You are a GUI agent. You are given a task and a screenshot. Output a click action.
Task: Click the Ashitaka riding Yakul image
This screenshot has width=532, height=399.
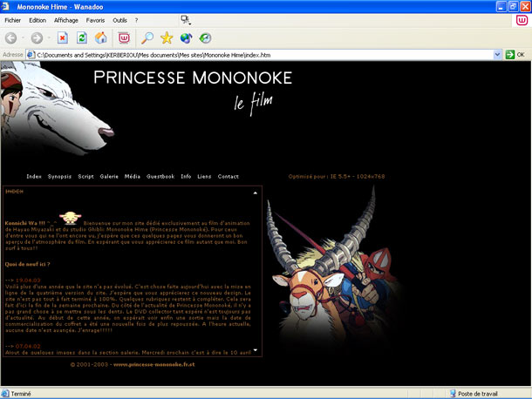(x=334, y=267)
